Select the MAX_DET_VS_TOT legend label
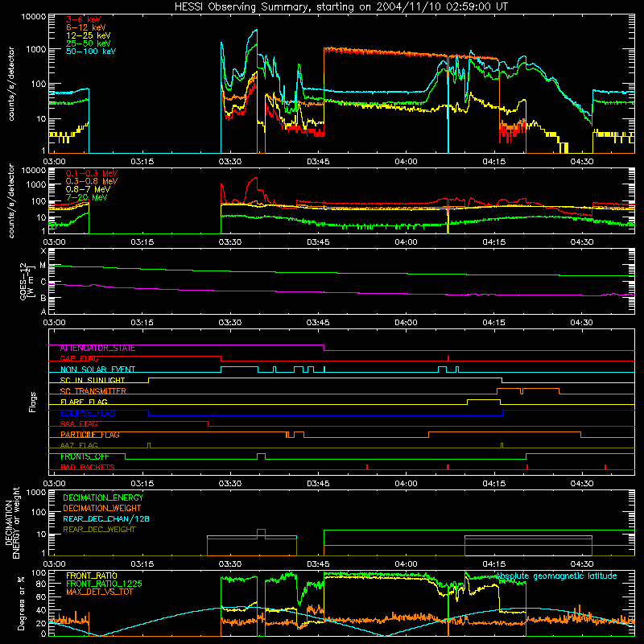Screen dimensions: 644x644 pos(99,592)
